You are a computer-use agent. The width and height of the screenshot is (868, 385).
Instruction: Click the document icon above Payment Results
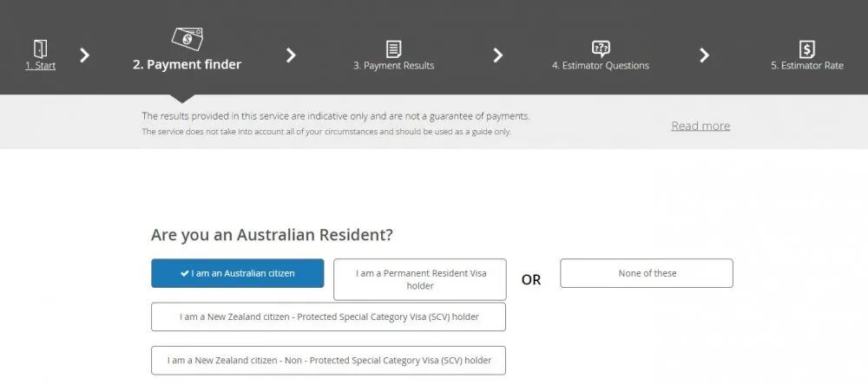[393, 49]
